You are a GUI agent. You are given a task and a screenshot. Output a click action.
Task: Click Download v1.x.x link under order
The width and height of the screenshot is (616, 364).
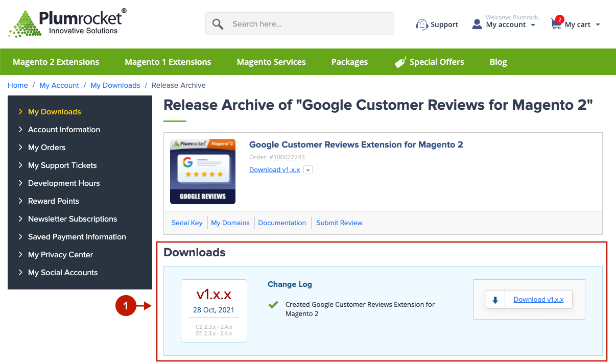click(275, 170)
